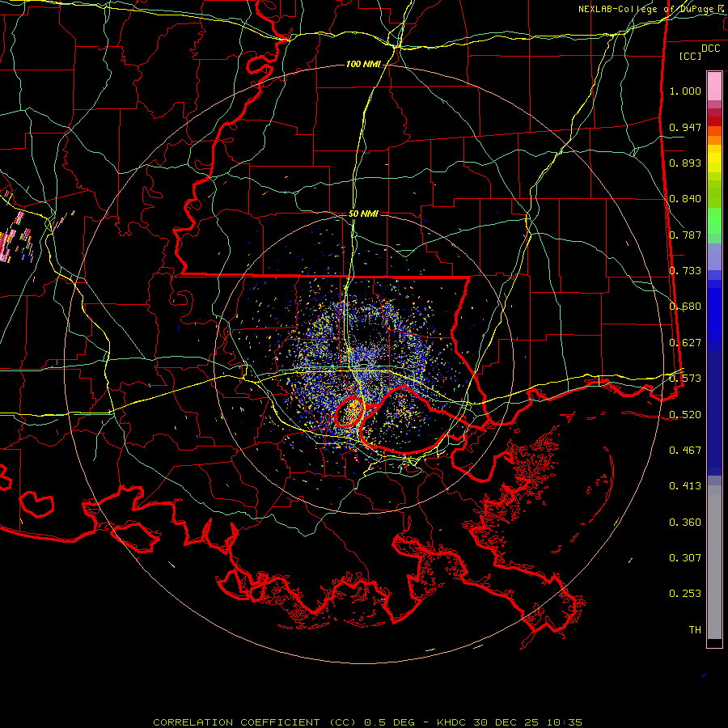Select the 1.000 value on the legend

point(685,91)
